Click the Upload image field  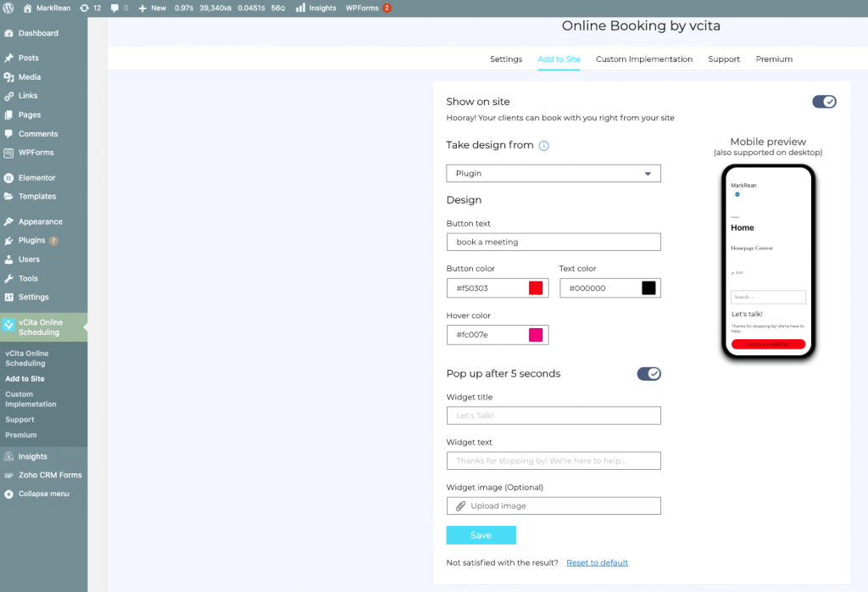pos(554,506)
